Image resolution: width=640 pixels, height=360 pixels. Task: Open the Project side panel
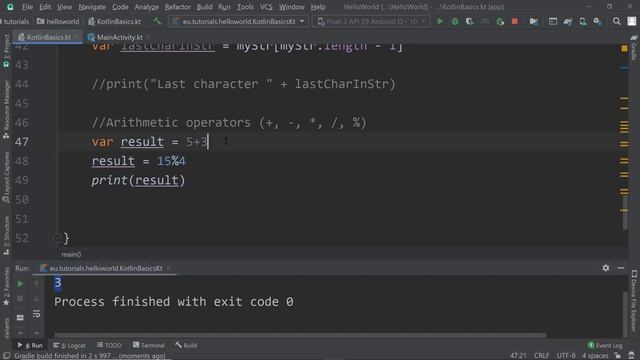click(x=6, y=50)
